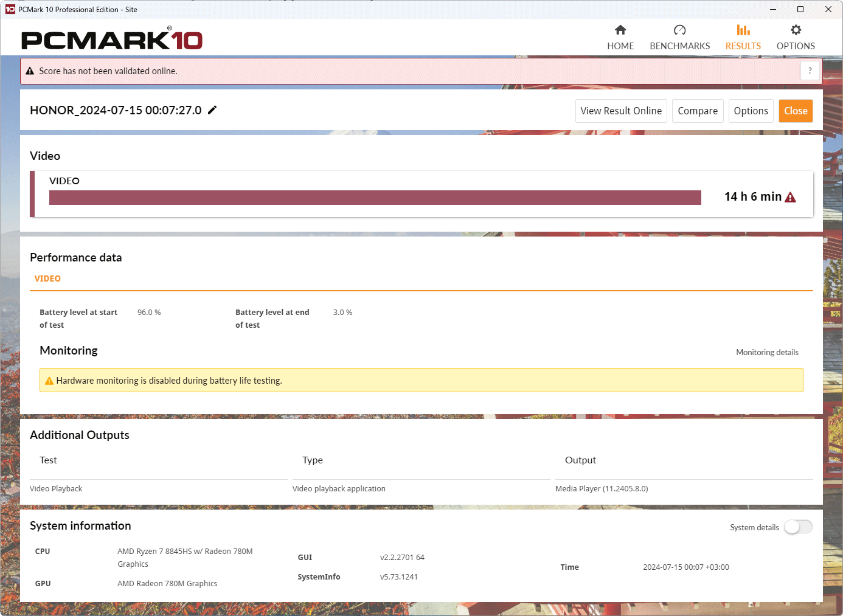Open the result Options button
The height and width of the screenshot is (616, 843).
751,111
